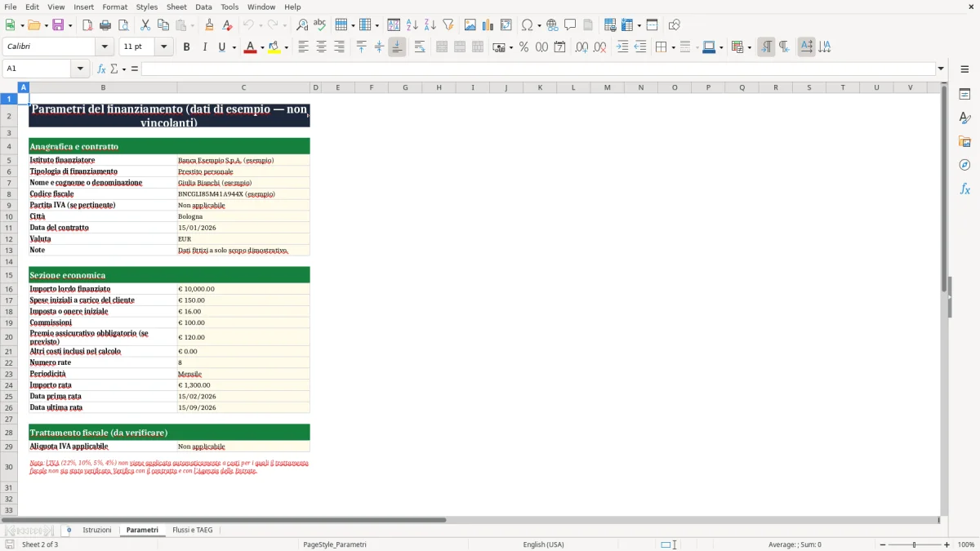980x551 pixels.
Task: Click the yellow Background Color button
Action: coord(274,47)
